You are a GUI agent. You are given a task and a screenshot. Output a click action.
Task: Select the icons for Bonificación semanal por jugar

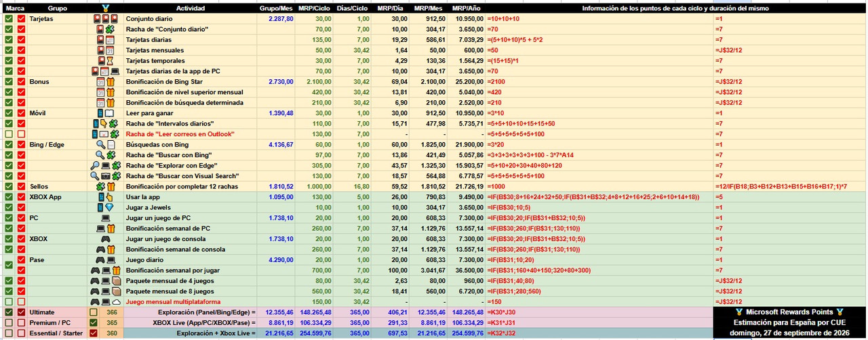click(105, 270)
